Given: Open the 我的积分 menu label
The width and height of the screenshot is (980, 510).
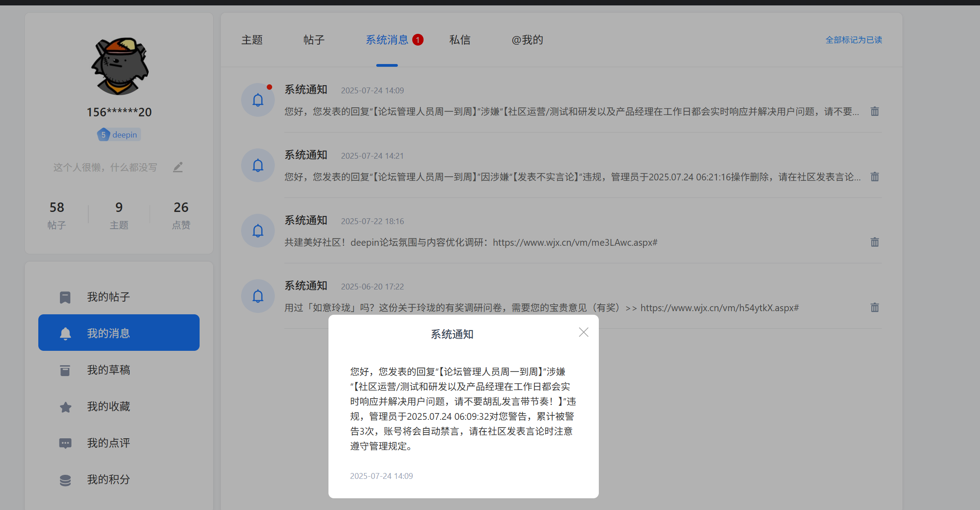Looking at the screenshot, I should [109, 480].
